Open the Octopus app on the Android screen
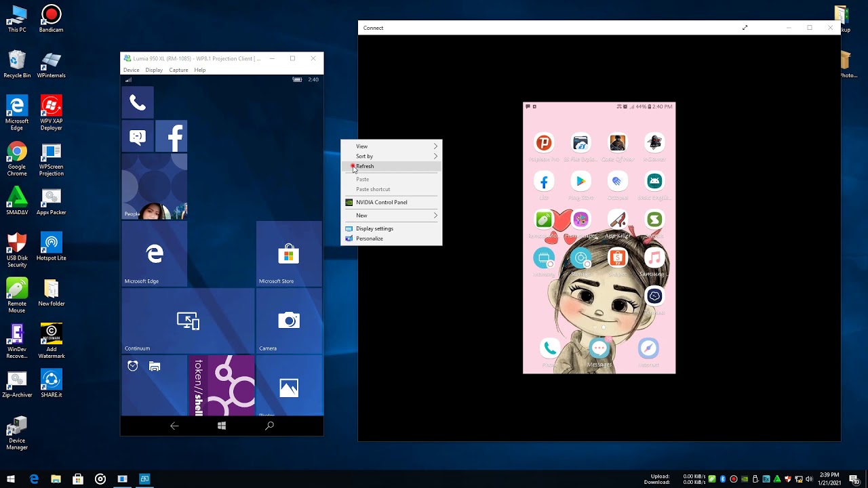 tap(617, 182)
